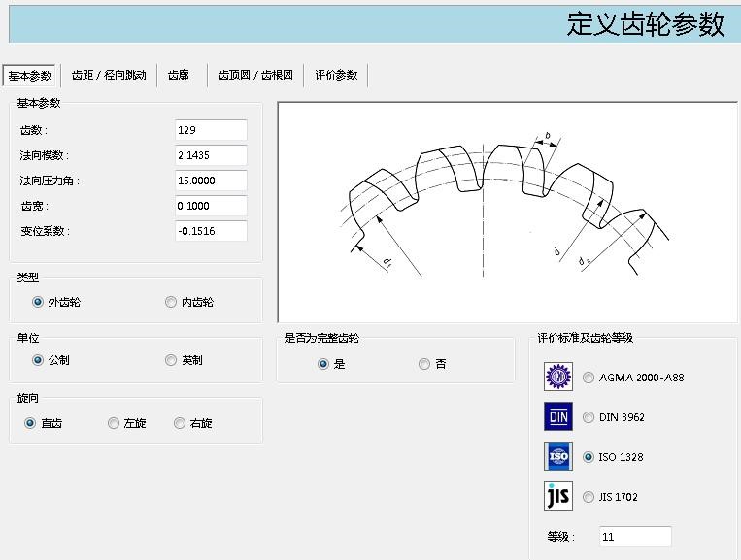Select the DIN 3962 standard radio button
This screenshot has width=741, height=560.
pos(589,417)
